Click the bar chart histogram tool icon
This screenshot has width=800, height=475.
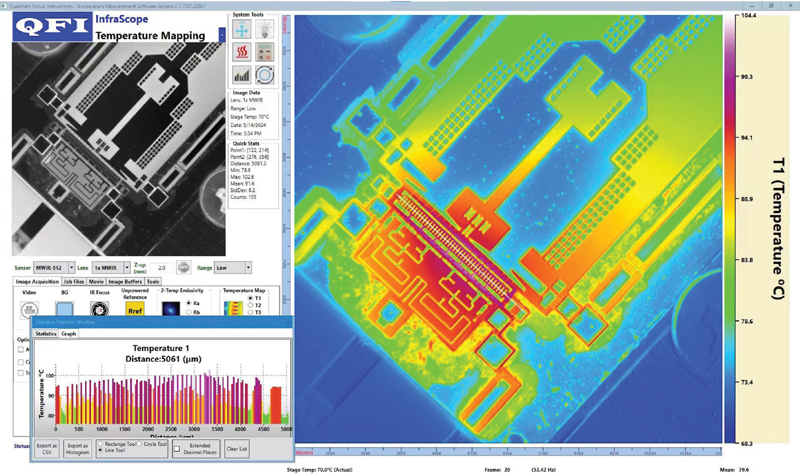coord(242,73)
